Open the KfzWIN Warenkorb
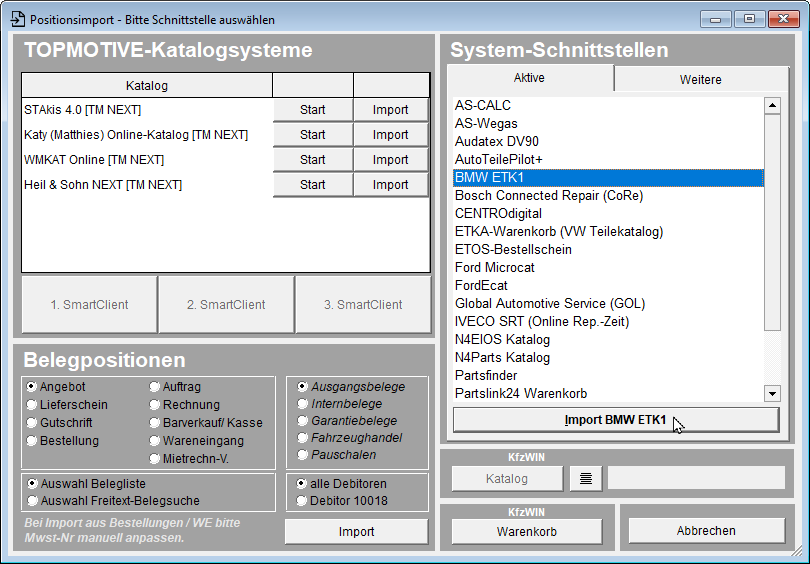810x564 pixels. 527,531
